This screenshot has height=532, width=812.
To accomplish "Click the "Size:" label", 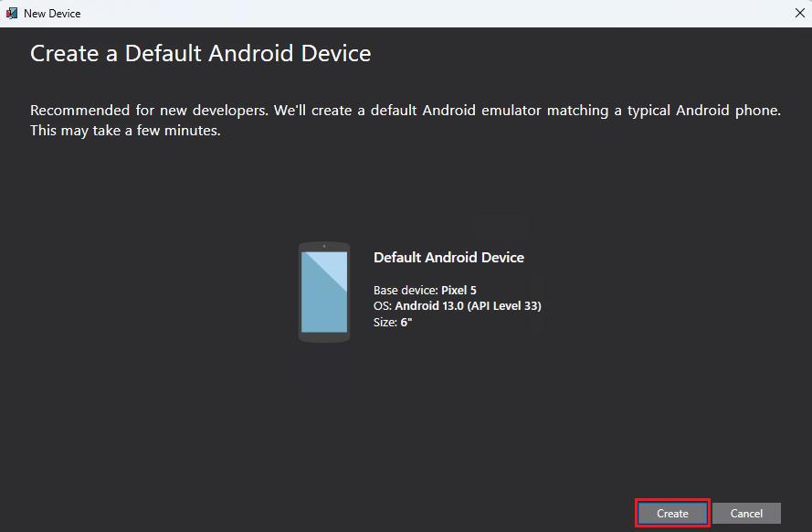I will 385,323.
